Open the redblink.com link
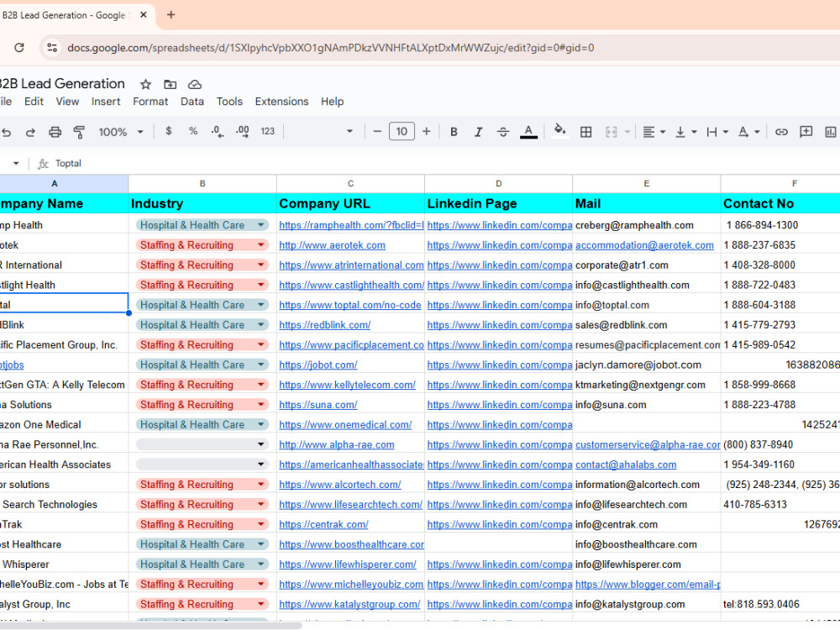 click(324, 324)
